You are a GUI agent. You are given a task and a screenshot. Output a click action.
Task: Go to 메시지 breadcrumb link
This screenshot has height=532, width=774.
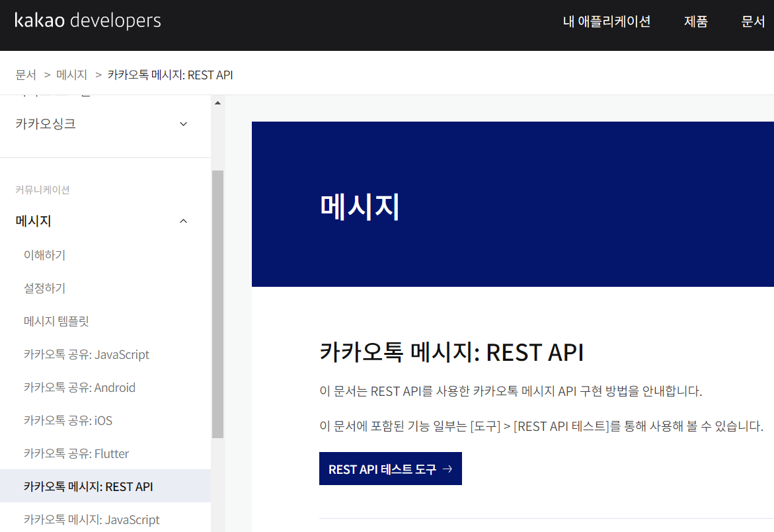tap(71, 75)
